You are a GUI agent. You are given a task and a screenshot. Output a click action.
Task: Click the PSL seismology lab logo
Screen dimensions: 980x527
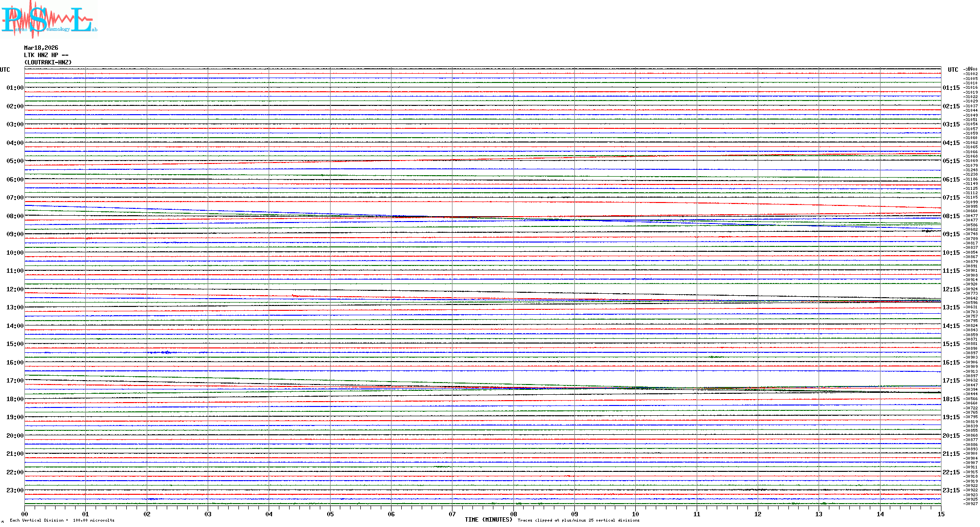[x=49, y=20]
